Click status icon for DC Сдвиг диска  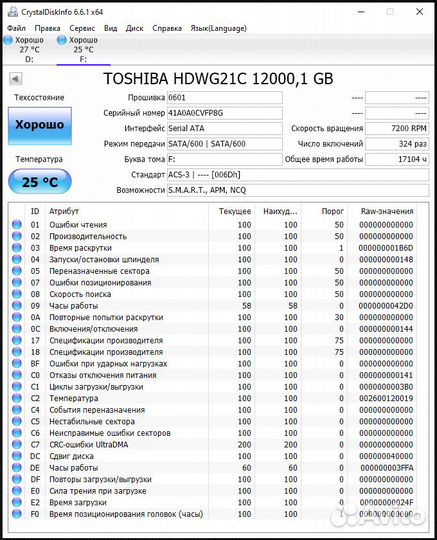17,456
